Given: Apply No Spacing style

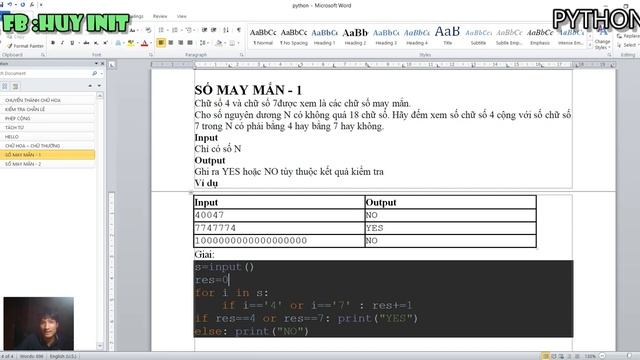Looking at the screenshot, I should [x=294, y=36].
